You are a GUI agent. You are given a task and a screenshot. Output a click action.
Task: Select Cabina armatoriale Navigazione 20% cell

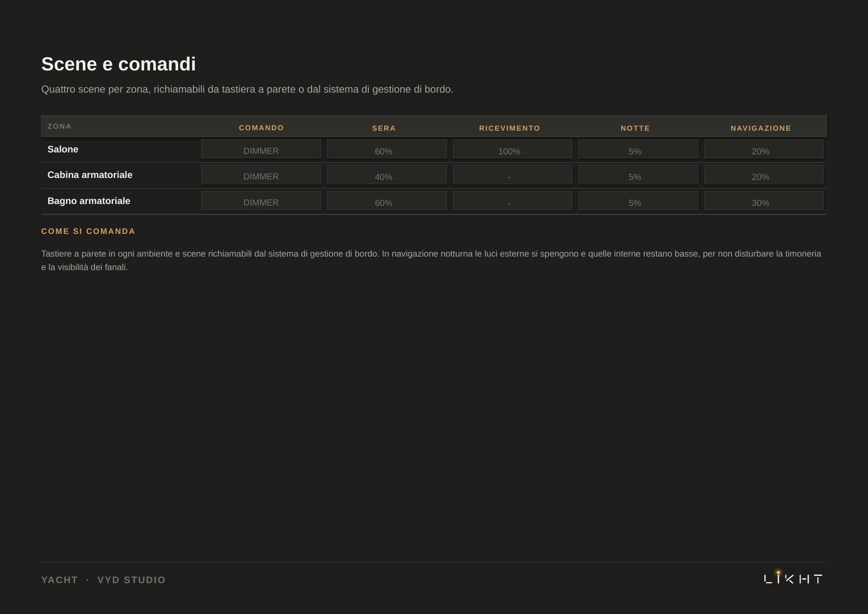(x=764, y=175)
